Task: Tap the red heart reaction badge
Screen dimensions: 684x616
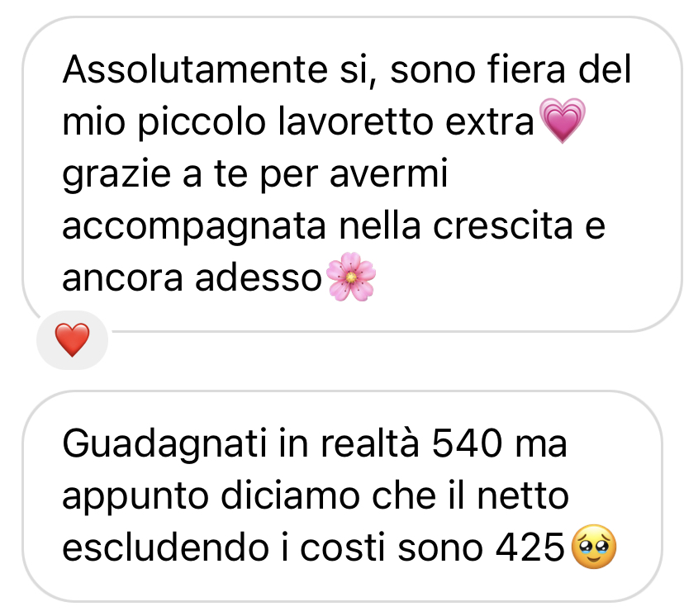Action: click(72, 340)
